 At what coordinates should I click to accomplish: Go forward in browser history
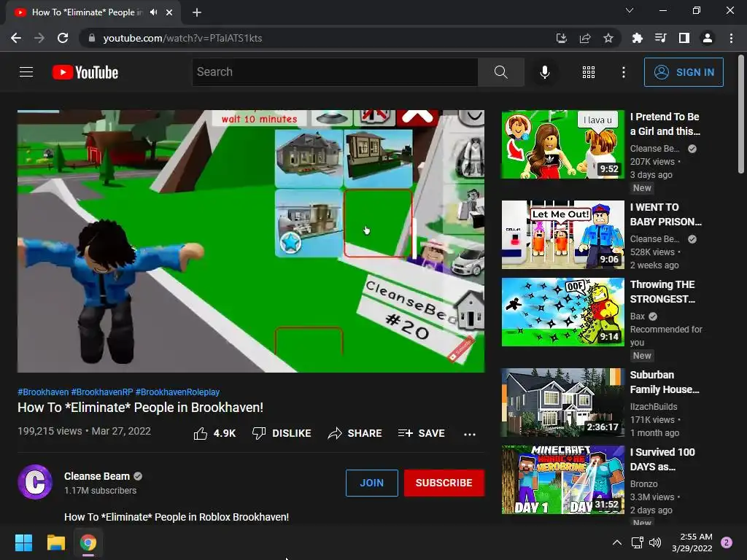[x=39, y=38]
